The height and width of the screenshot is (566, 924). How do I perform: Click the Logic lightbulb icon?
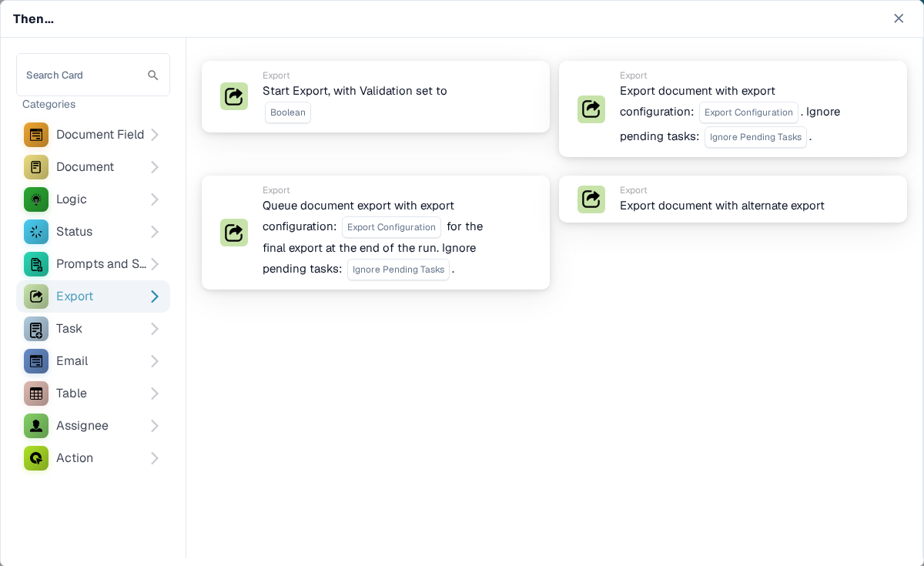click(x=36, y=199)
